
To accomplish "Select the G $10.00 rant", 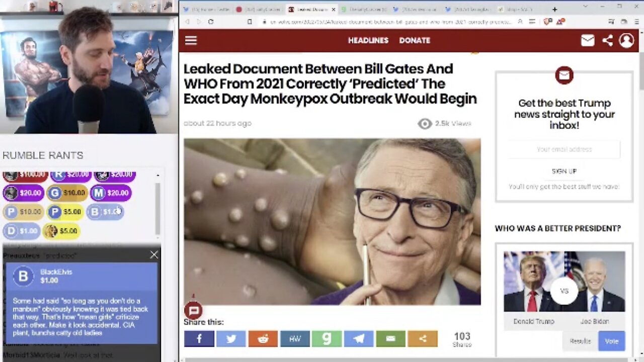I will 67,193.
